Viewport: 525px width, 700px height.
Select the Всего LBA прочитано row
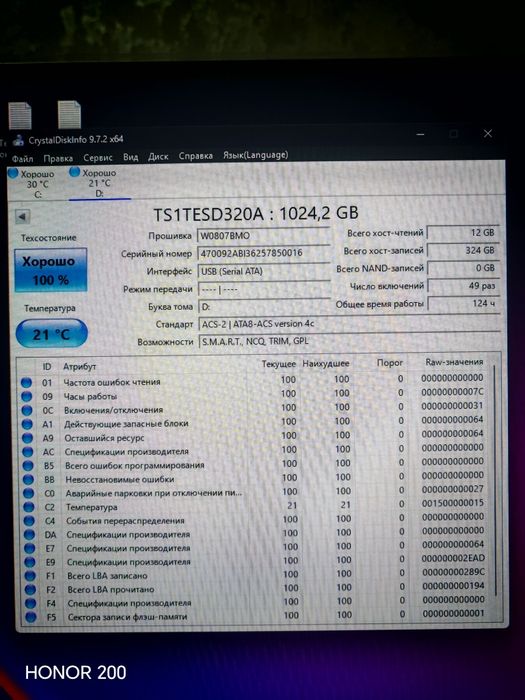point(257,588)
